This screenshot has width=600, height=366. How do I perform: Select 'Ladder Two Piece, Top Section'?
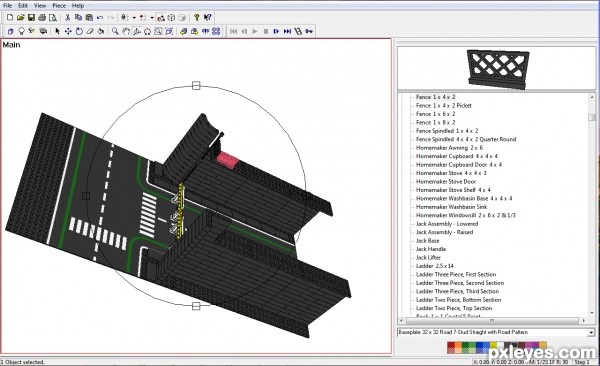[x=454, y=308]
